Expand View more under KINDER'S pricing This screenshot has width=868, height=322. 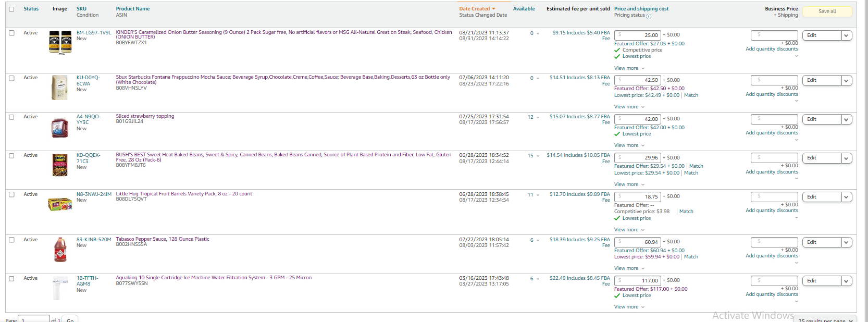(629, 68)
